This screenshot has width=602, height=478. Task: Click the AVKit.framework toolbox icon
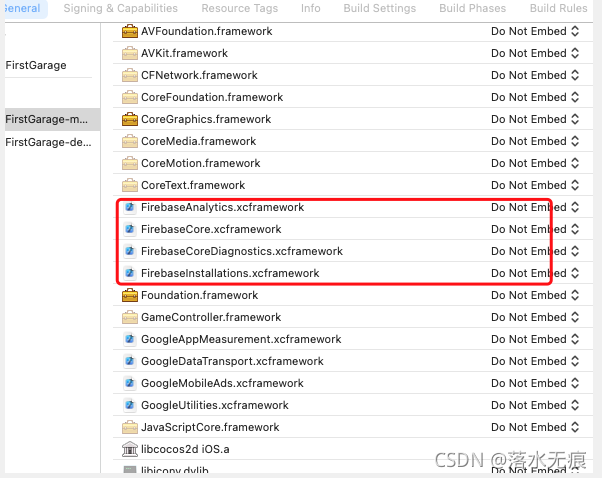point(130,53)
